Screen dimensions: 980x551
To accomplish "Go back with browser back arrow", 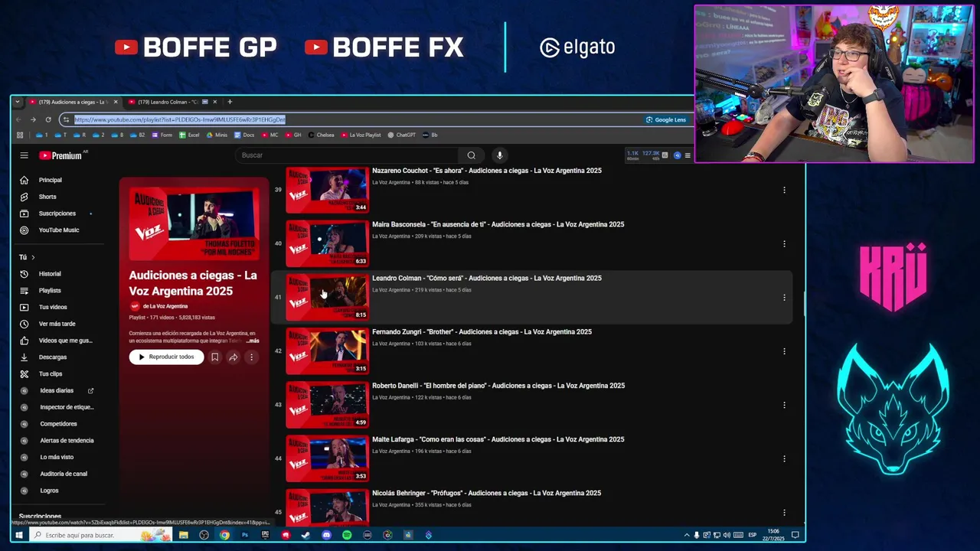I will click(x=19, y=119).
